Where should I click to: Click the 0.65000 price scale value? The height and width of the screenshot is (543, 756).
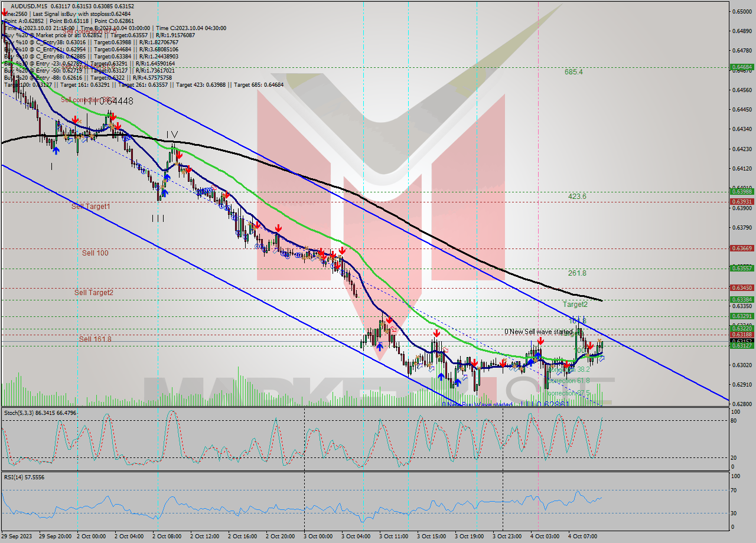point(742,11)
